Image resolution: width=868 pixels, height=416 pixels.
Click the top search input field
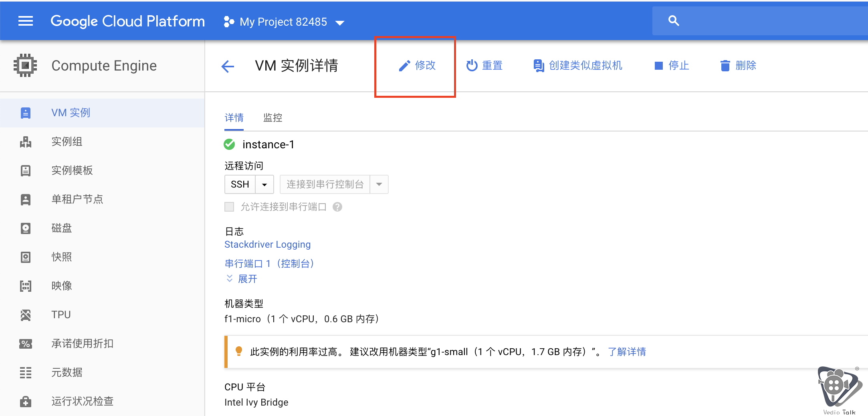pyautogui.click(x=760, y=21)
